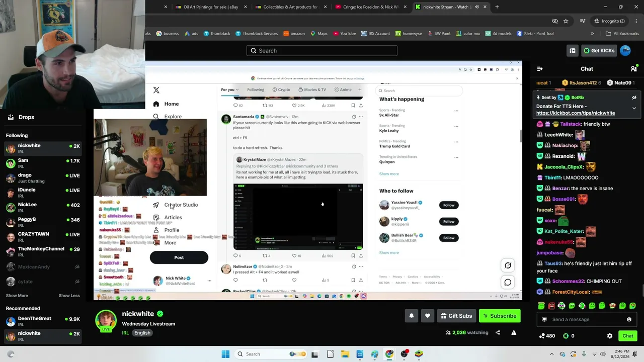Open the amazon bookmark
Screen dimensions: 644x362
[x=294, y=34]
